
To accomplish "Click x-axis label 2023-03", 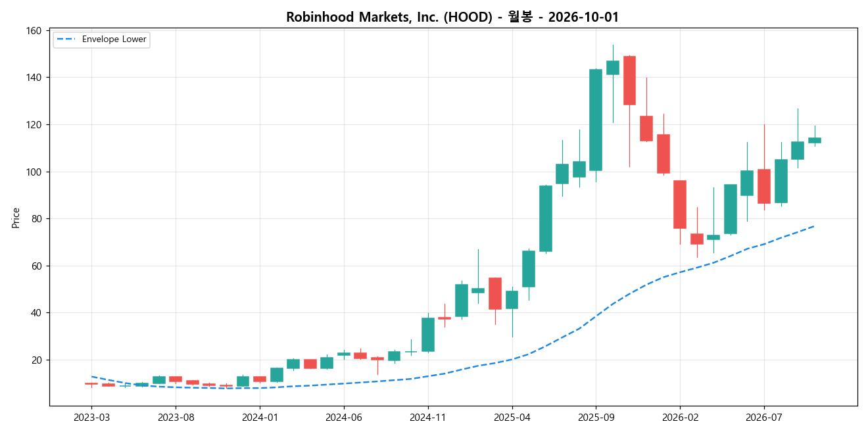I will (x=91, y=417).
